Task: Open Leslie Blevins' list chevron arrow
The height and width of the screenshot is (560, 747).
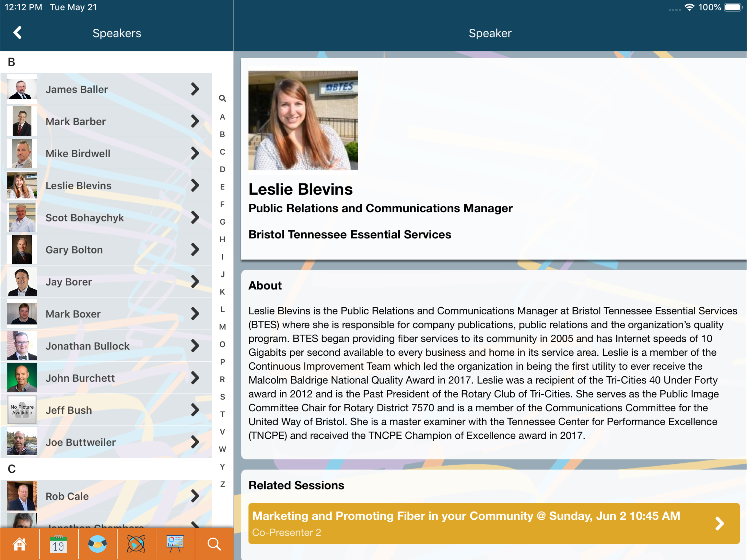Action: click(x=195, y=185)
